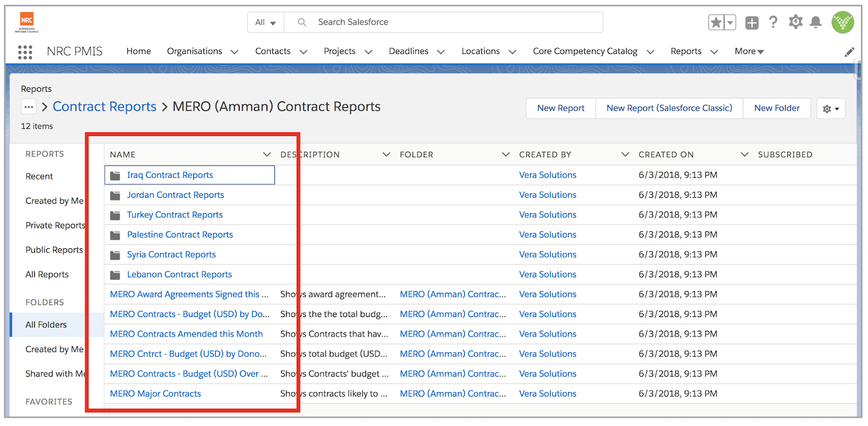Open the Syria Contract Reports folder

(x=171, y=255)
